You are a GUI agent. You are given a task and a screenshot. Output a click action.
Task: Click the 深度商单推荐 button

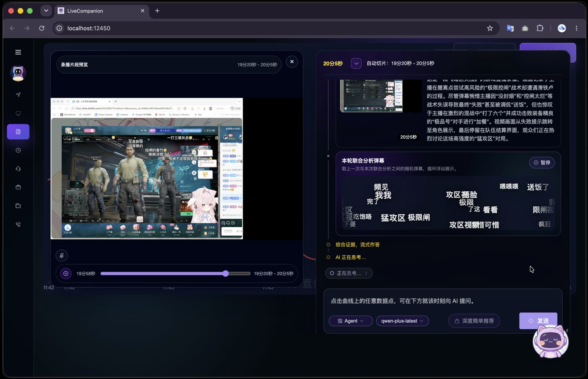pos(474,321)
